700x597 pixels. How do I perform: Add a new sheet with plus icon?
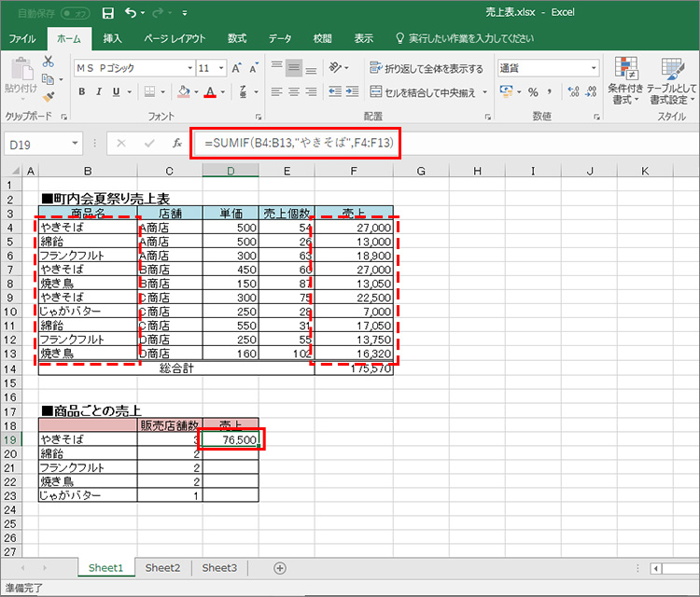click(x=280, y=567)
